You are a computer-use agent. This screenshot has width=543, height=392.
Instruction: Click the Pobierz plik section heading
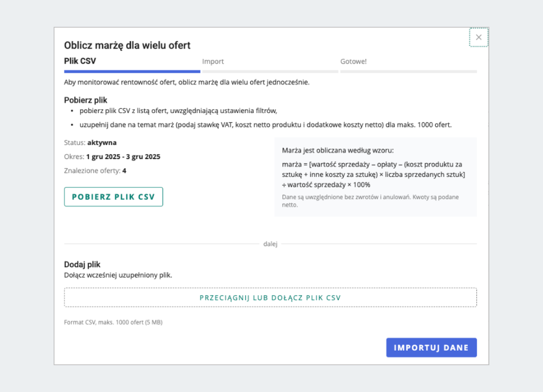[86, 100]
